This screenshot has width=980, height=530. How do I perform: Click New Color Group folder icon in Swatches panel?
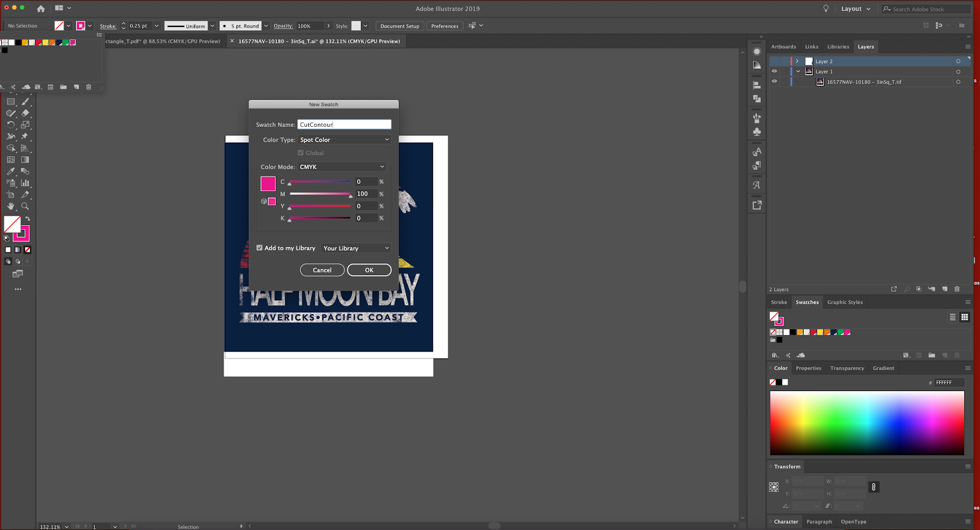(x=932, y=355)
